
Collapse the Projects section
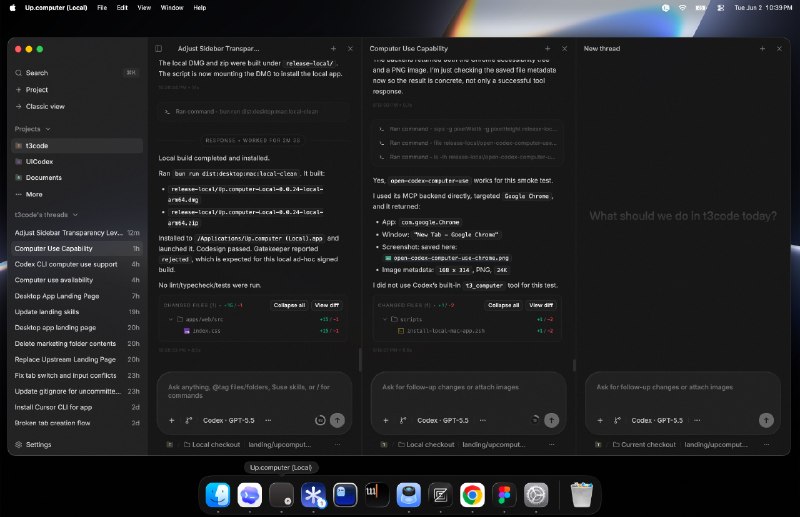[x=33, y=129]
